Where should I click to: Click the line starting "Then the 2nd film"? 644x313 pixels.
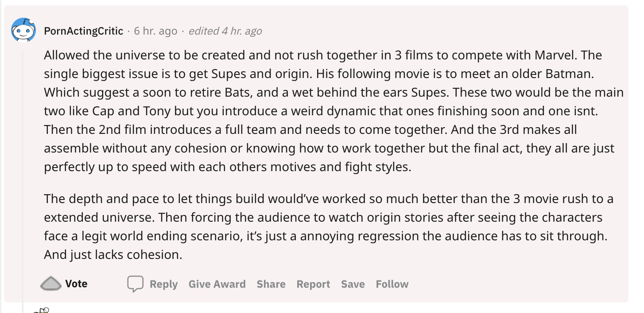click(x=310, y=130)
